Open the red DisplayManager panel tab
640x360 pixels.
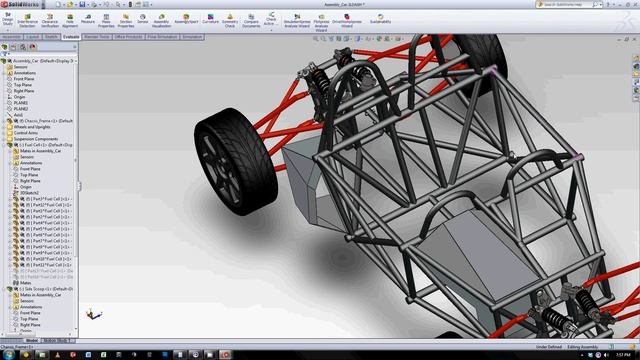33,47
